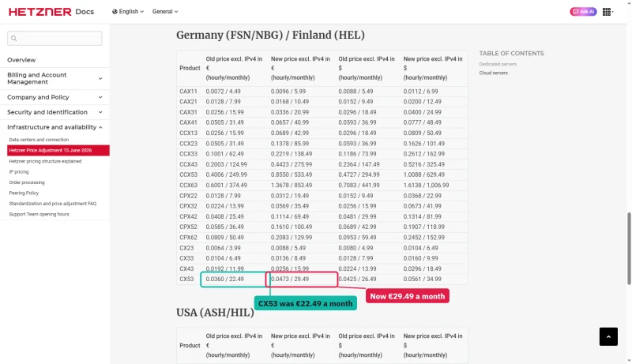Click the CAX21 product cell

pyautogui.click(x=188, y=102)
